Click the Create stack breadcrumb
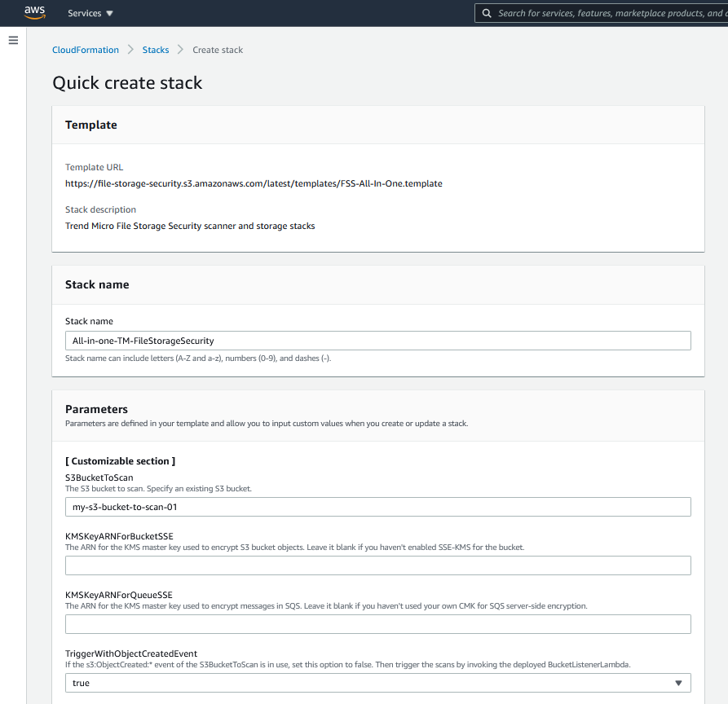Screen dimensions: 728x704 [218, 50]
